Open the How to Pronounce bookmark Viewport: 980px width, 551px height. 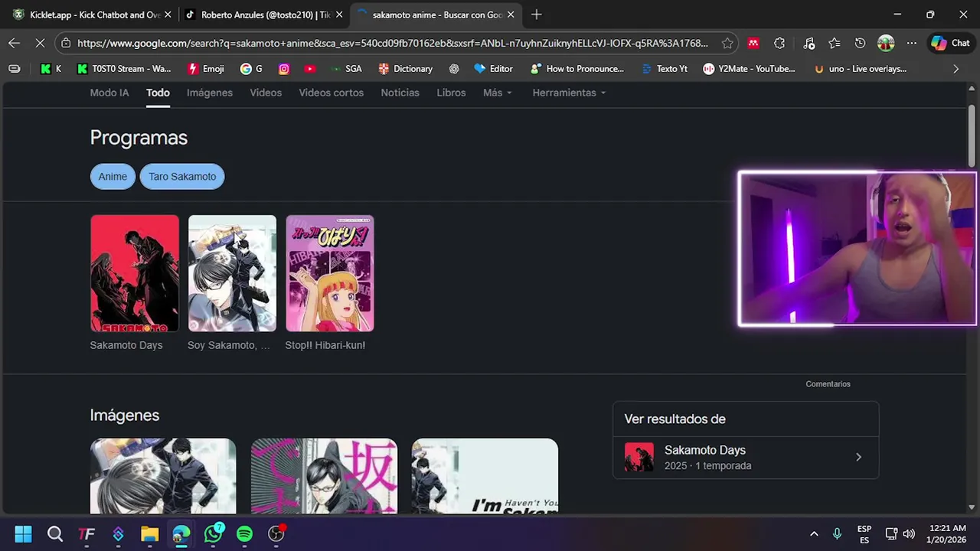point(577,69)
